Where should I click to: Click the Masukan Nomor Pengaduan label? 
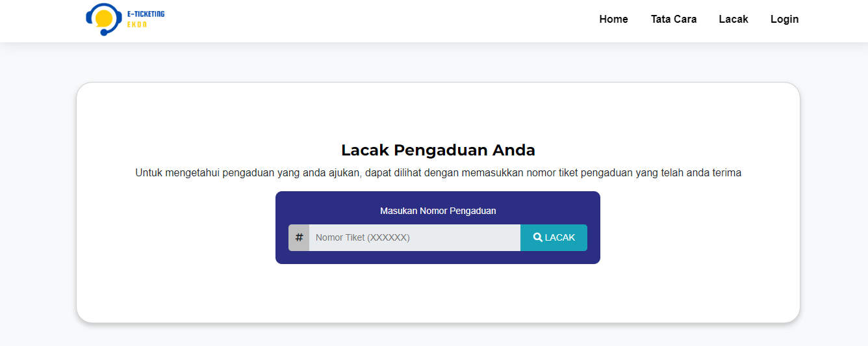click(438, 211)
